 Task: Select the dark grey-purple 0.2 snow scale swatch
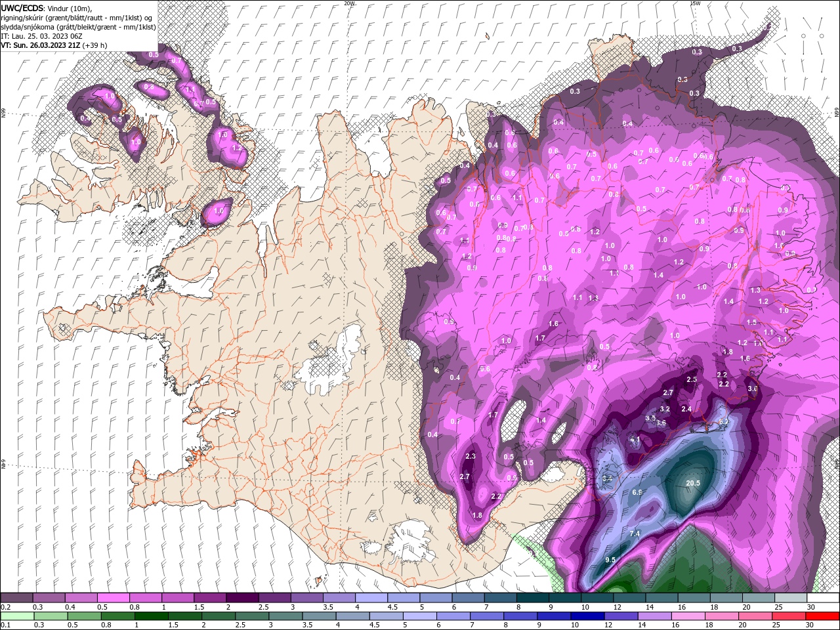click(16, 598)
